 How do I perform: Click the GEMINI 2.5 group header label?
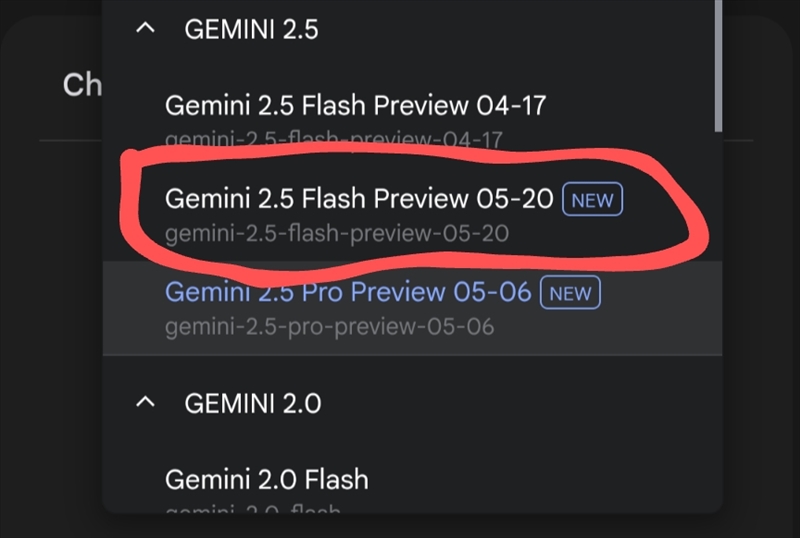click(251, 30)
